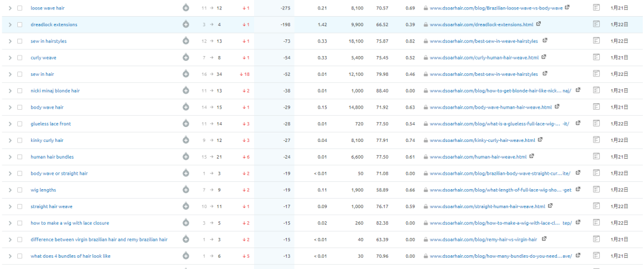Open external link icon next to kinky-curly-hair-weave.html URL
Viewport: 644px width, 269px height.
tap(540, 140)
